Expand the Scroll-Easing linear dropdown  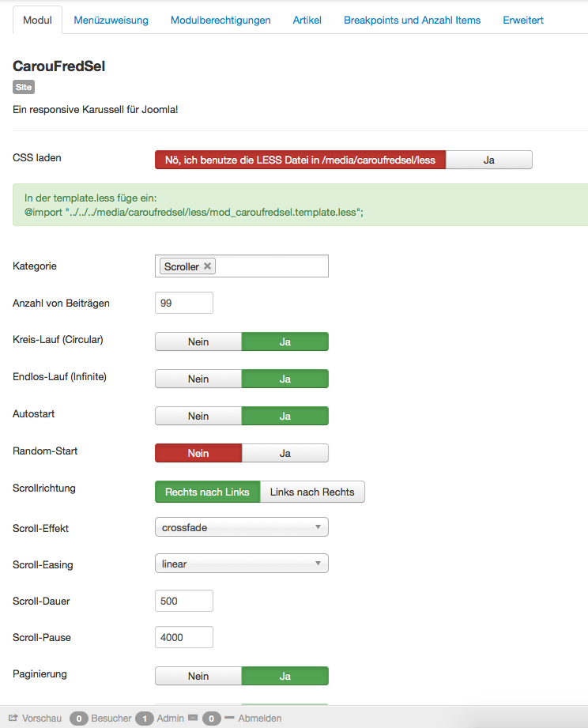coord(241,564)
